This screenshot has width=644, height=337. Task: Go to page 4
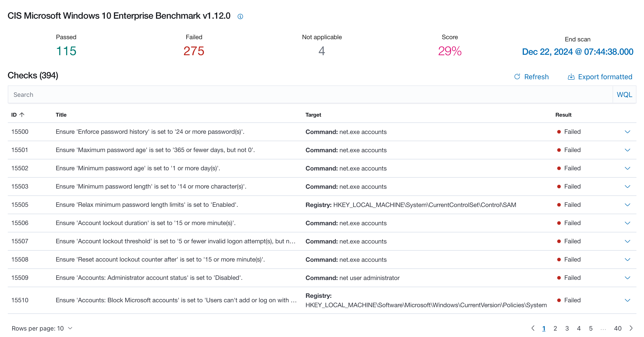click(x=579, y=329)
